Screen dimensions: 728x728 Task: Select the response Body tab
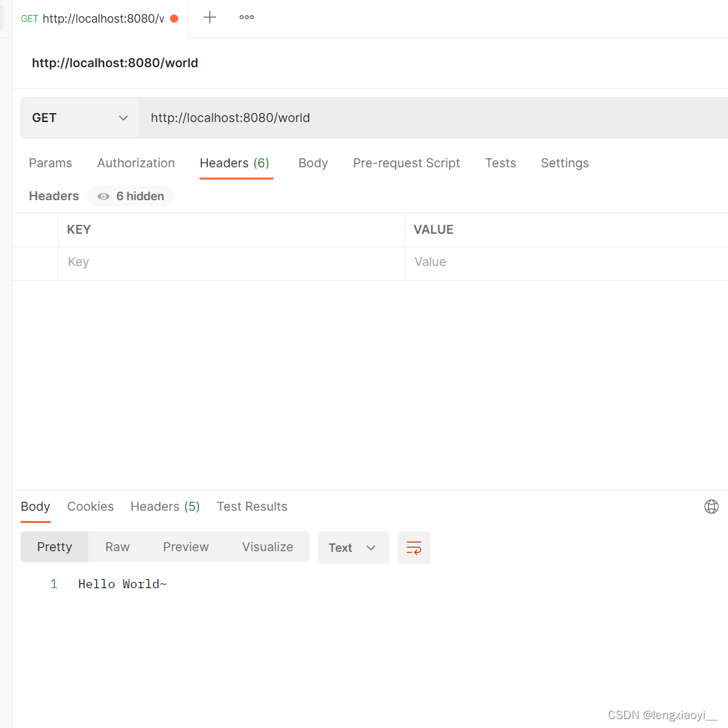click(35, 507)
